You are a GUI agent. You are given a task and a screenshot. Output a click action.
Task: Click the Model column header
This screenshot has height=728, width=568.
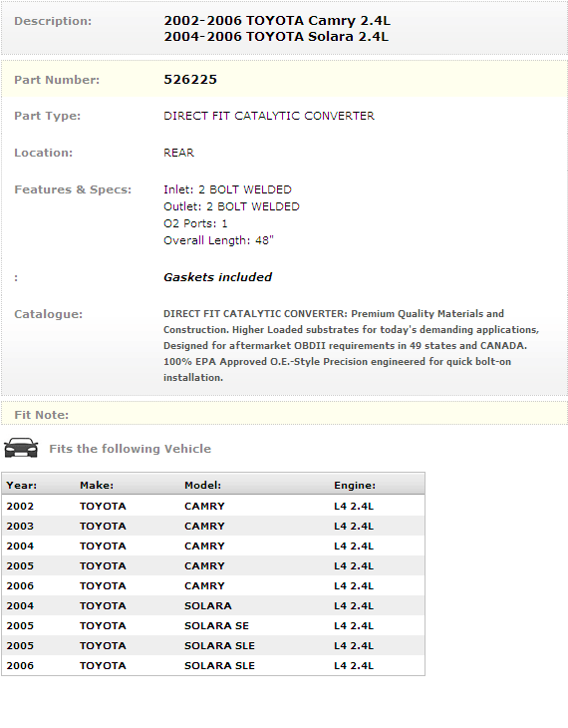pos(203,486)
